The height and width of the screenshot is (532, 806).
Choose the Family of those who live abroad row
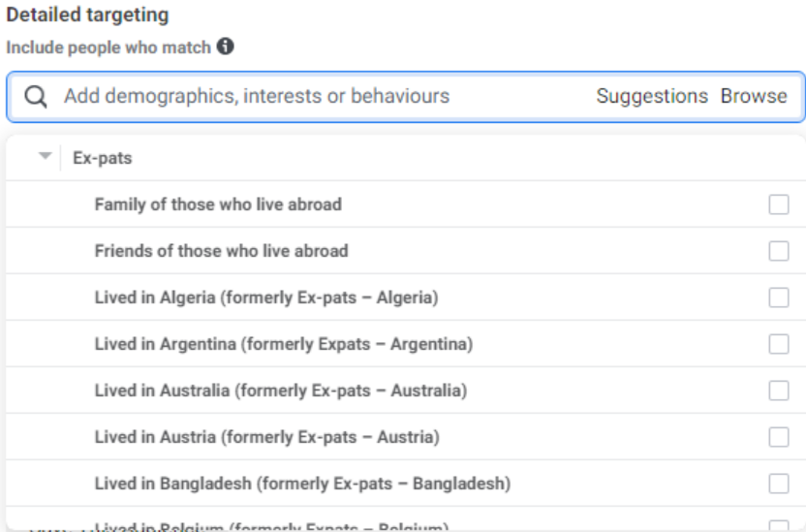click(218, 204)
